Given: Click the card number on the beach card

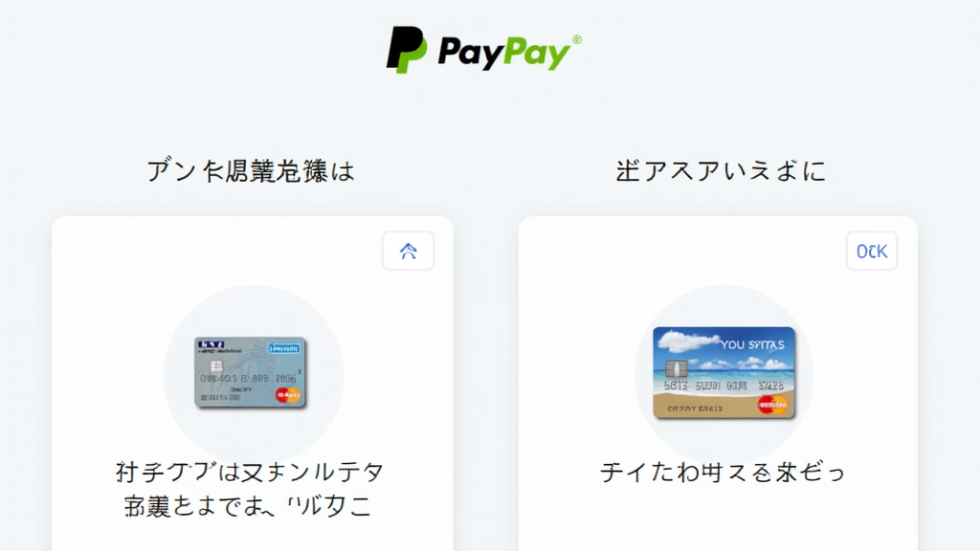Looking at the screenshot, I should click(x=724, y=386).
